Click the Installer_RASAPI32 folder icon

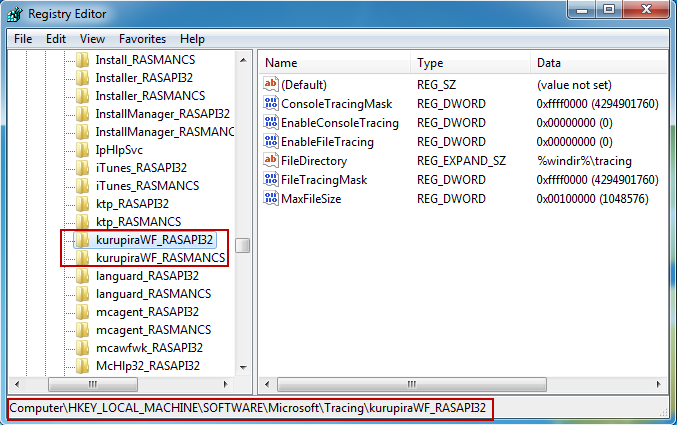pos(82,78)
